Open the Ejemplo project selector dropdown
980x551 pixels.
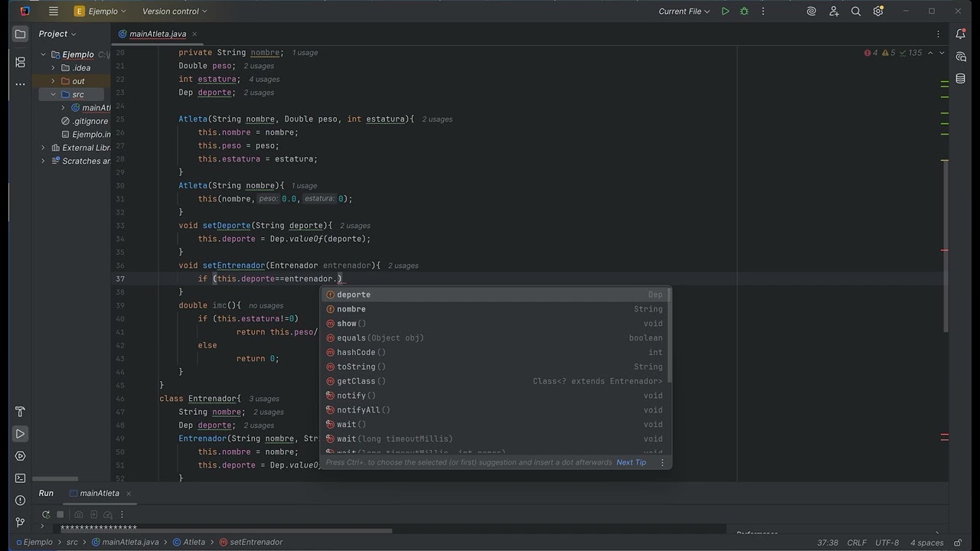pyautogui.click(x=100, y=11)
